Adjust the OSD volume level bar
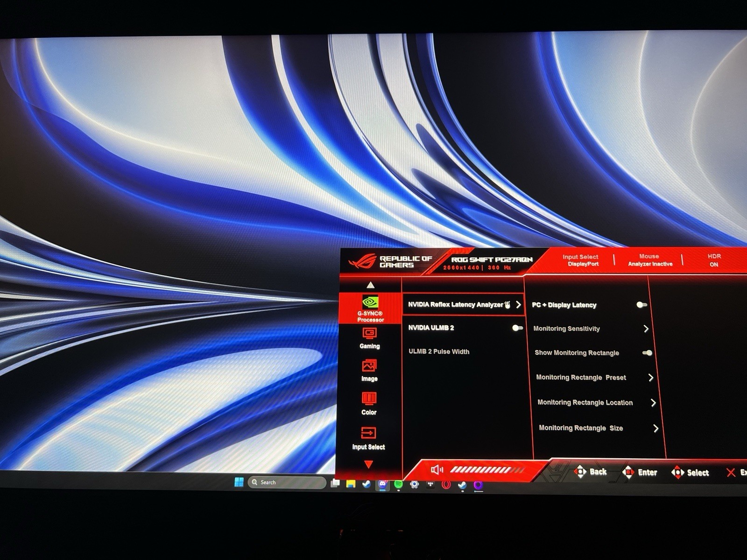Image resolution: width=747 pixels, height=560 pixels. pos(487,469)
